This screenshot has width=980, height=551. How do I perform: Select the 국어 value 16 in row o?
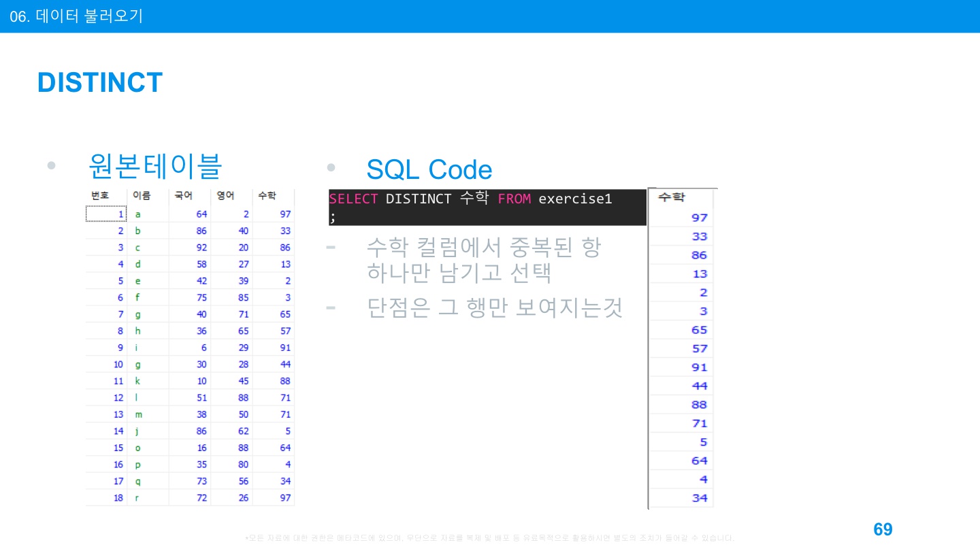[201, 448]
